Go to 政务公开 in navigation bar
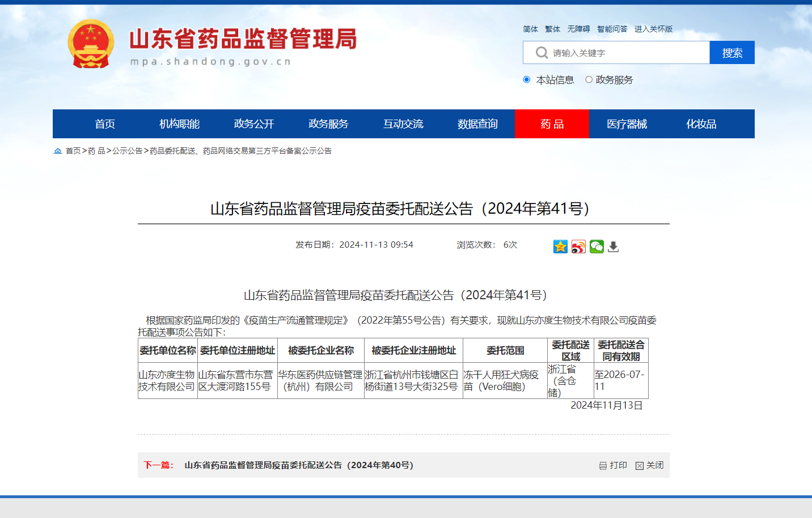This screenshot has height=518, width=812. 254,124
